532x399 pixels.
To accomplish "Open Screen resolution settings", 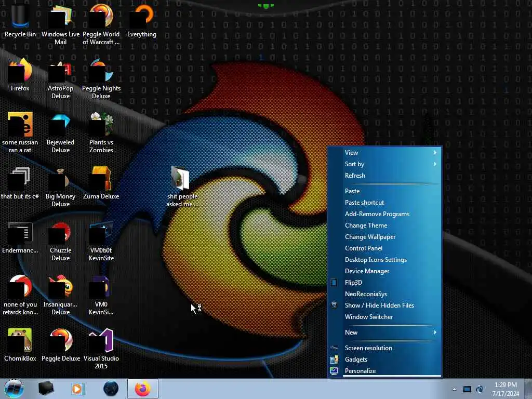I will (x=385, y=348).
